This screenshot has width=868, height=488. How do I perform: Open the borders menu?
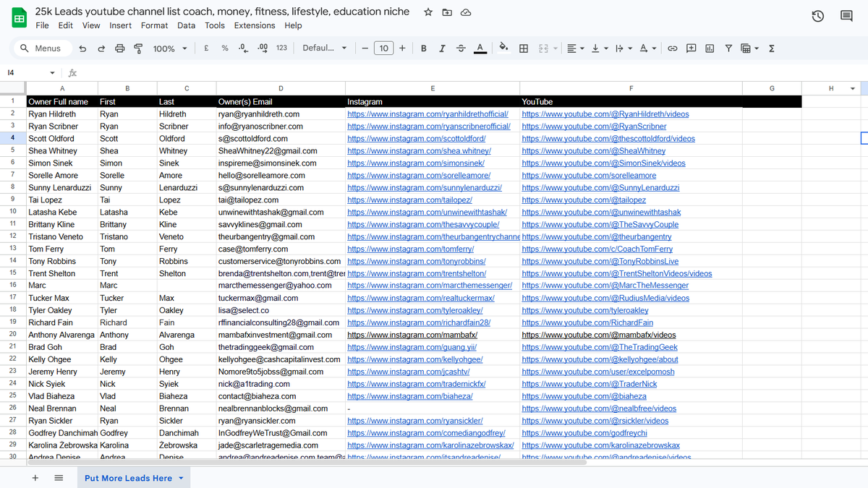tap(523, 48)
